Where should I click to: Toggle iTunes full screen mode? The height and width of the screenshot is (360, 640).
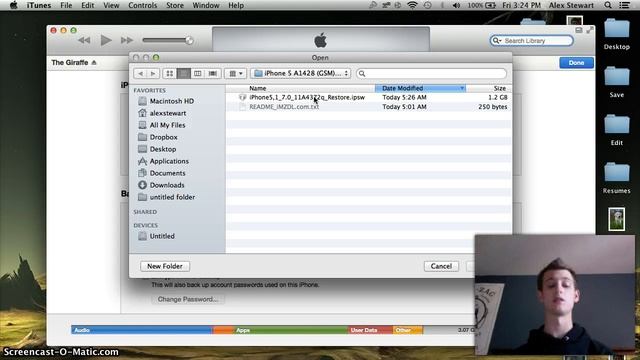point(590,30)
